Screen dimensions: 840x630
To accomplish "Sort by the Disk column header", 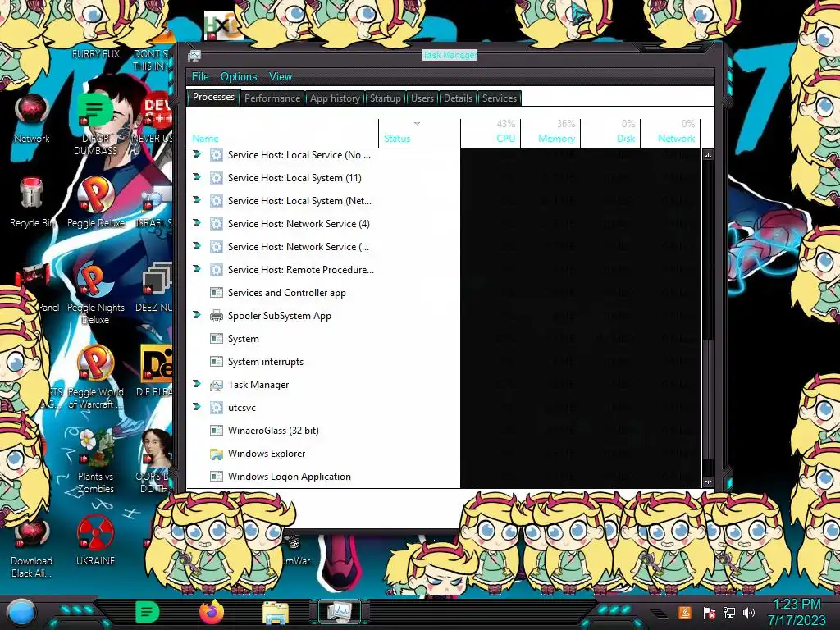I will [x=610, y=134].
